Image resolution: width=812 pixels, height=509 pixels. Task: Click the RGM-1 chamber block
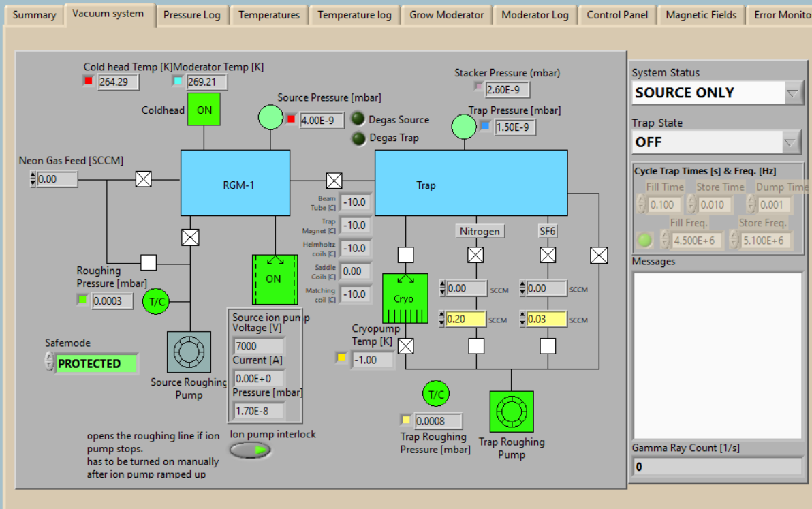pyautogui.click(x=235, y=183)
